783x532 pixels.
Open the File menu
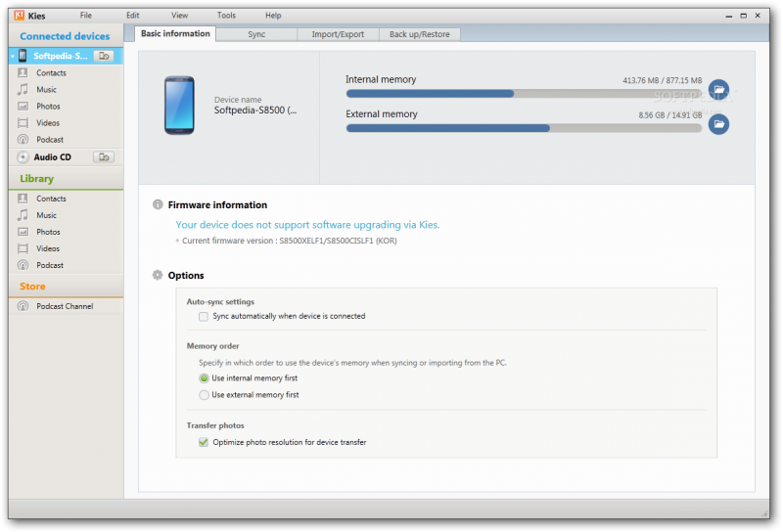pyautogui.click(x=86, y=16)
